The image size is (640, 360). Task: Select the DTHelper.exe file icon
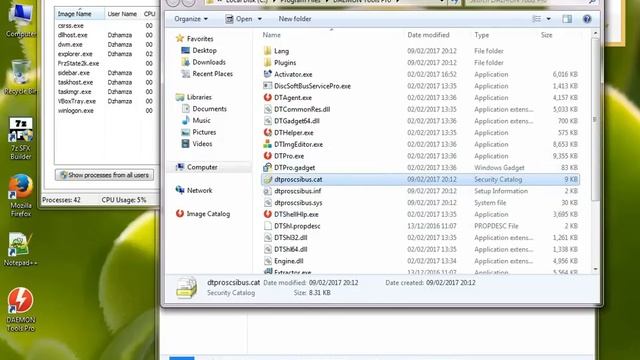tap(267, 133)
